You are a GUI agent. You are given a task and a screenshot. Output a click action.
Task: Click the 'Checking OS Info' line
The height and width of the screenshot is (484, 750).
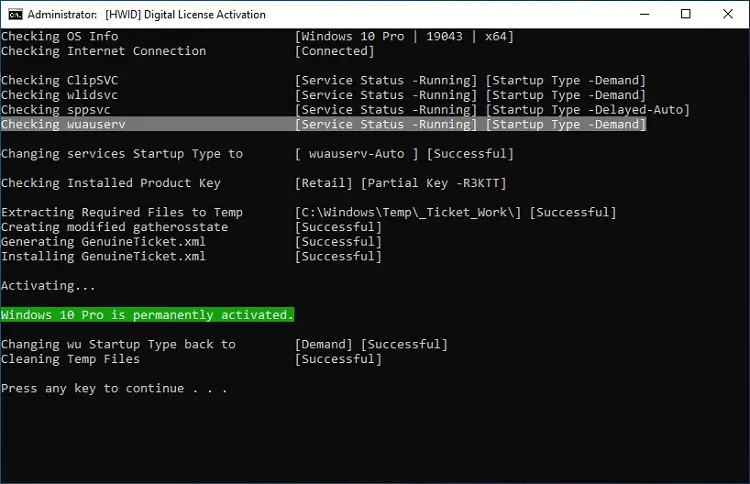click(60, 36)
